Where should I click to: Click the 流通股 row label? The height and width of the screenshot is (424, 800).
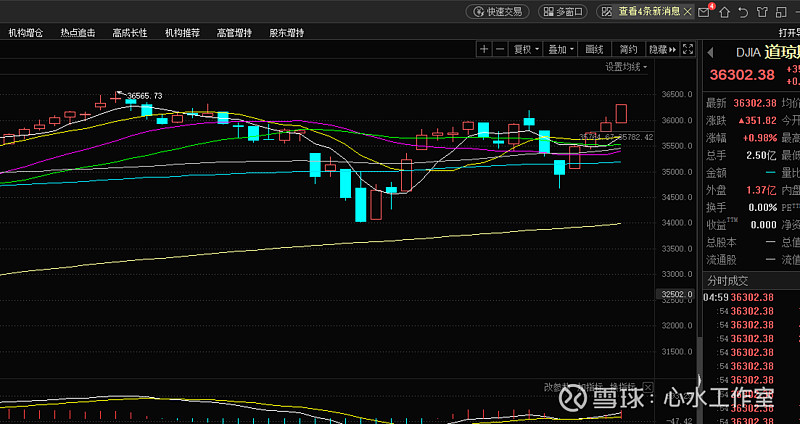[x=721, y=260]
